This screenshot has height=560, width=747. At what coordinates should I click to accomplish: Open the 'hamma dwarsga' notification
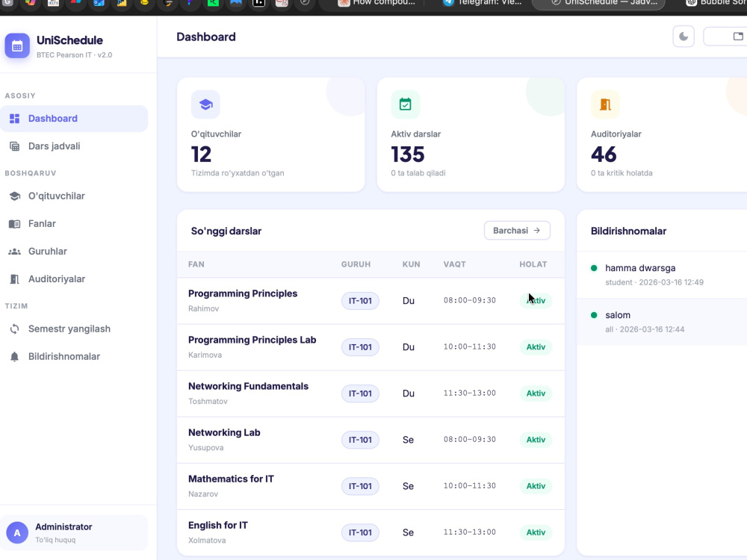(x=662, y=275)
